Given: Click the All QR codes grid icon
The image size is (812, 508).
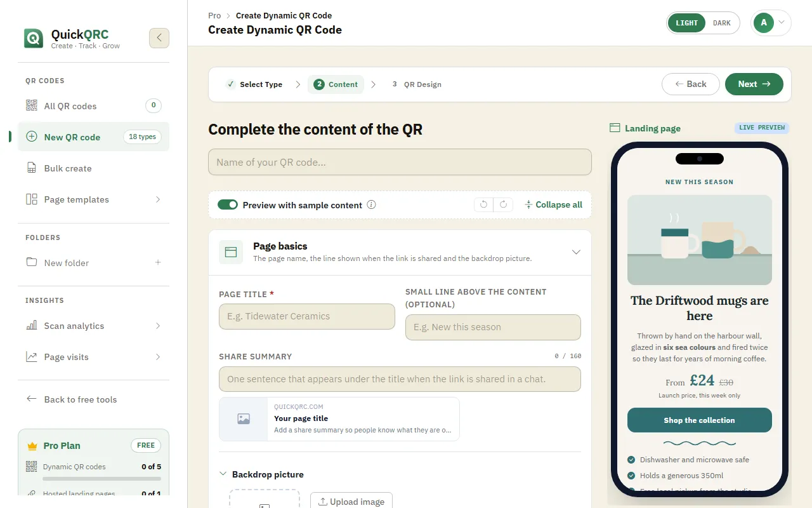Looking at the screenshot, I should click(32, 106).
